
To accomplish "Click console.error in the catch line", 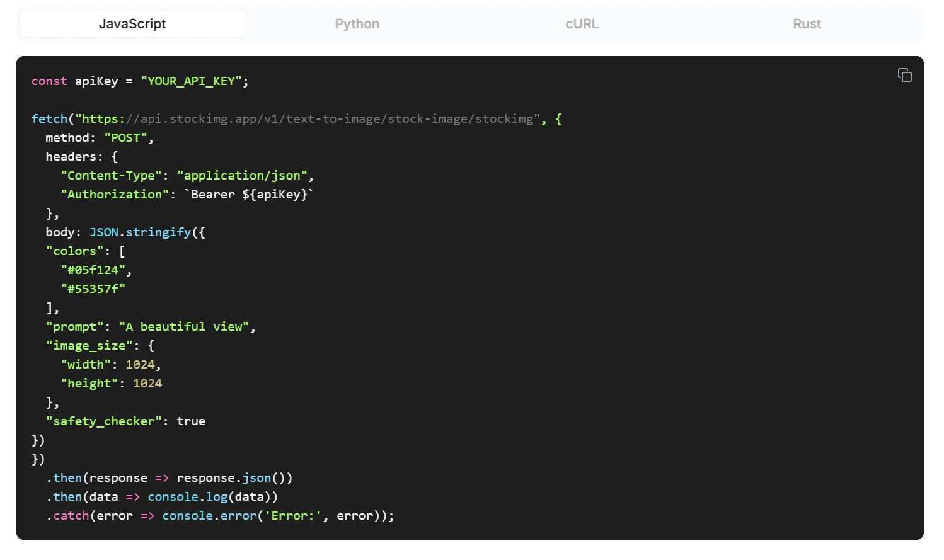I will point(209,516).
